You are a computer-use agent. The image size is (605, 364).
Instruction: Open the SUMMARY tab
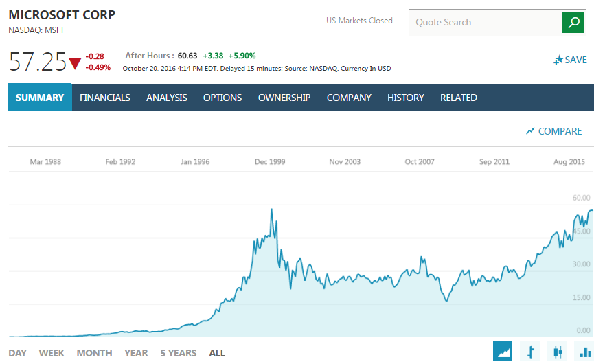(40, 98)
